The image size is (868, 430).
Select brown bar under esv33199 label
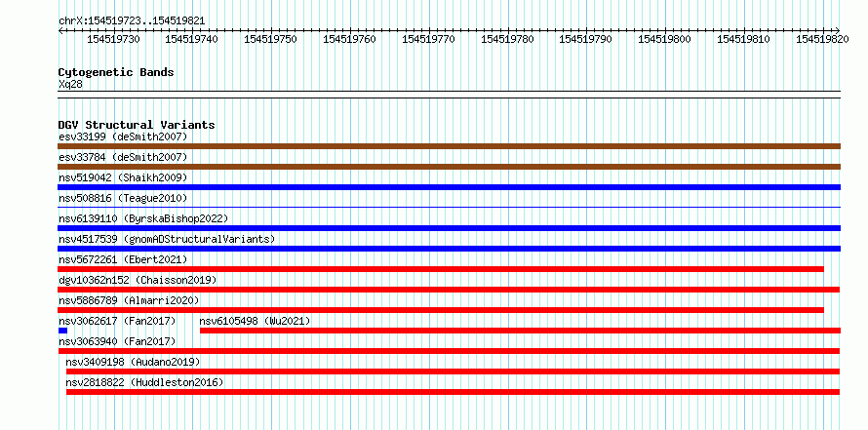[x=449, y=146]
